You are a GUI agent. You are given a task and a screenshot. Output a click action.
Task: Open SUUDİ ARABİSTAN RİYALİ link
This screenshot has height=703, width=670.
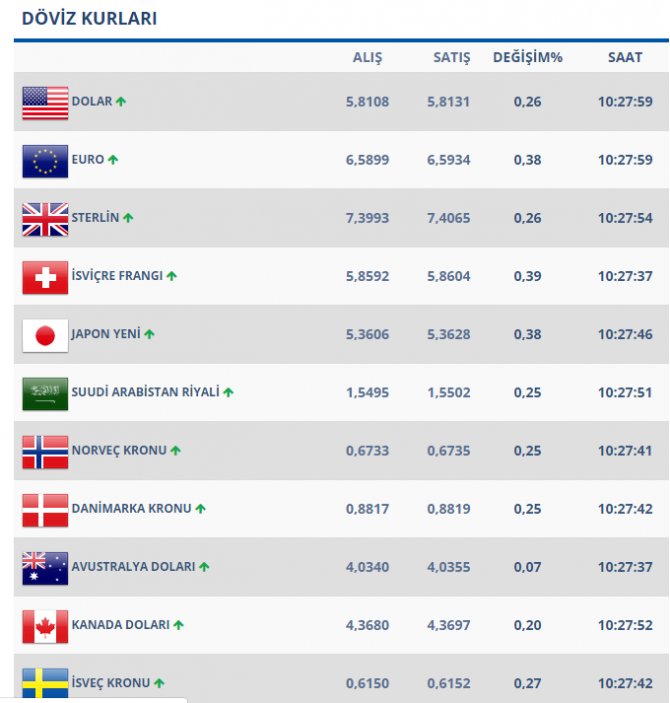[x=145, y=393]
